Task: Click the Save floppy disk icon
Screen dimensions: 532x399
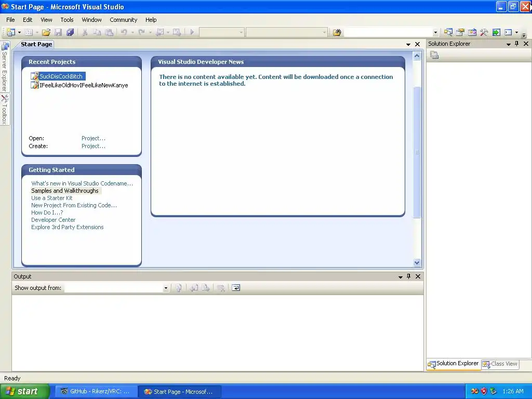Action: click(58, 32)
